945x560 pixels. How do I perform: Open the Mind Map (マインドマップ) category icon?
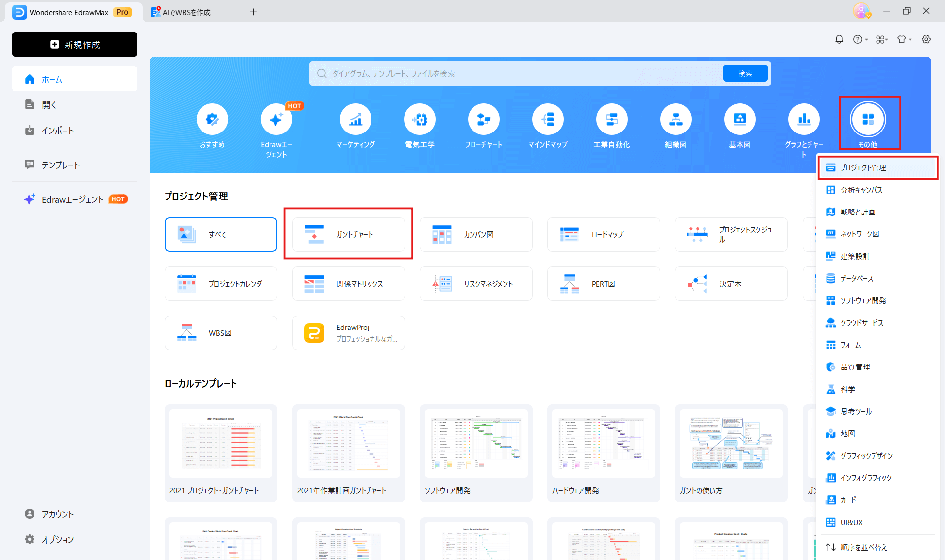547,120
